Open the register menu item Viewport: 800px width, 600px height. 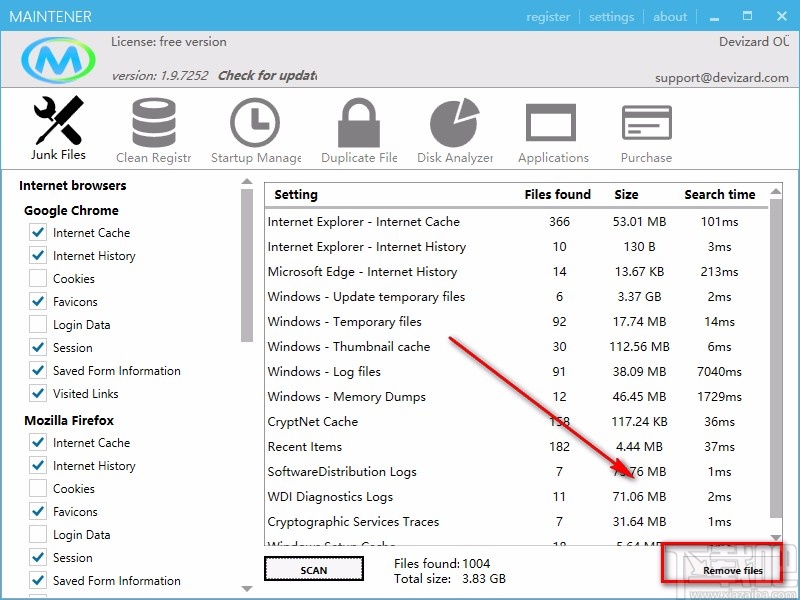point(548,17)
